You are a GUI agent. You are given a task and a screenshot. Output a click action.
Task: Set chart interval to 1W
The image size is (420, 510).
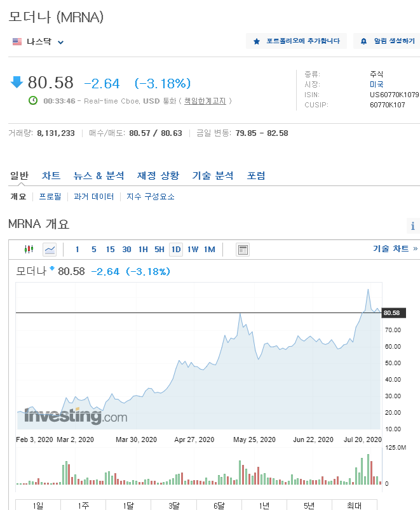[193, 250]
